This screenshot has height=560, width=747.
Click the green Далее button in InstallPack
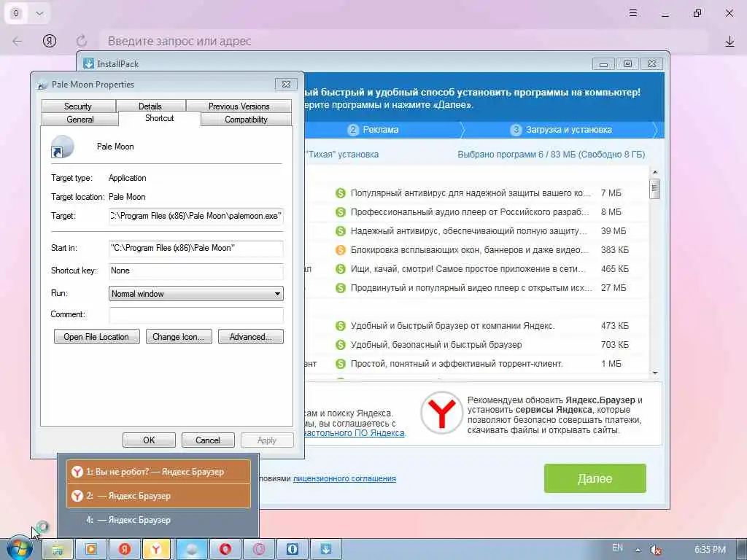click(595, 478)
